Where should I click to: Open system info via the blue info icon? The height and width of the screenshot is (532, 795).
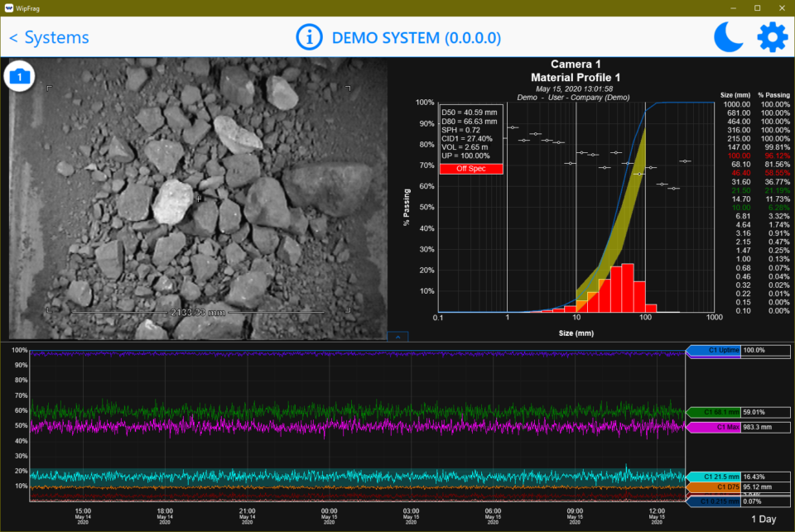pos(309,36)
